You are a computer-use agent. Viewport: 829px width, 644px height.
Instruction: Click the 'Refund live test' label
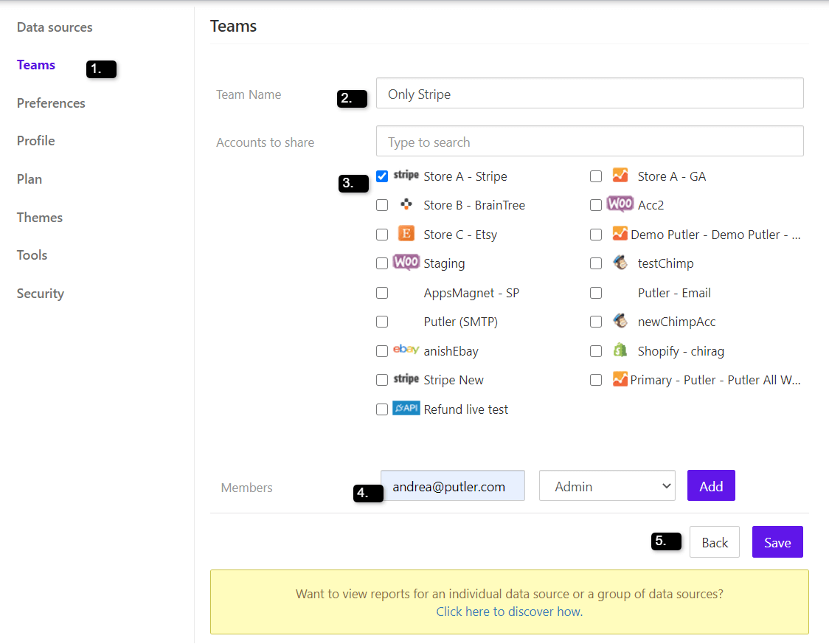(x=466, y=409)
